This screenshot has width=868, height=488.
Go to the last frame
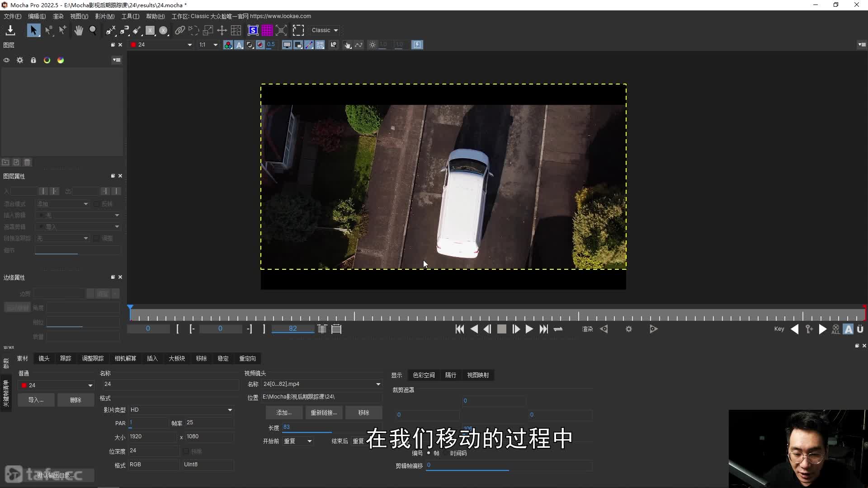tap(544, 329)
